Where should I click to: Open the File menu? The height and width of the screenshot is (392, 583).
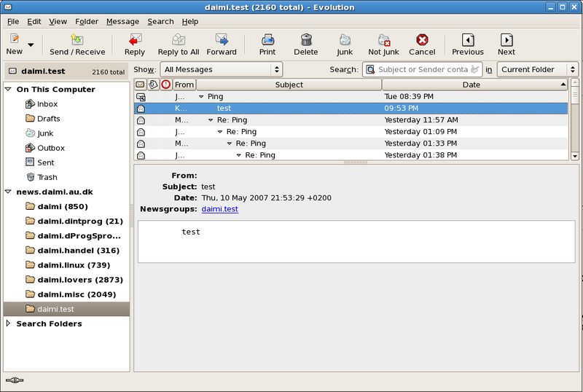point(13,22)
